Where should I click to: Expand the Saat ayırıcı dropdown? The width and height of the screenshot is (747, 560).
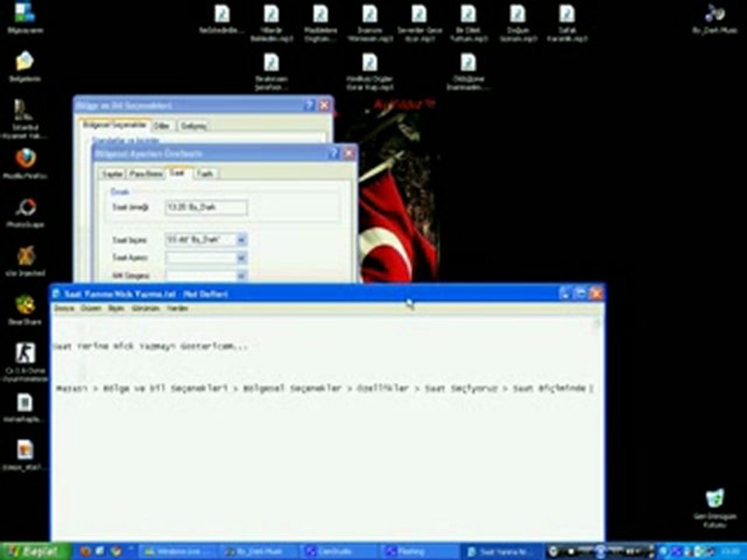point(241,258)
